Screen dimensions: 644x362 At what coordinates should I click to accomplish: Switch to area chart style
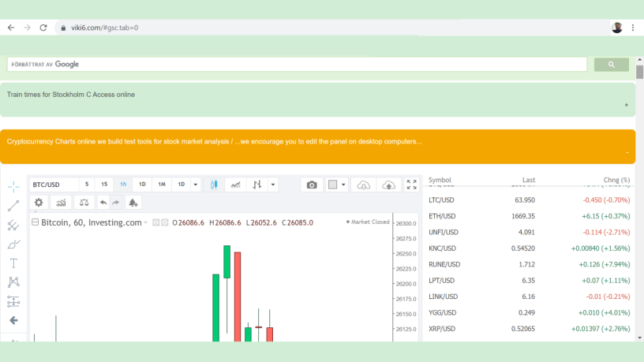point(235,185)
